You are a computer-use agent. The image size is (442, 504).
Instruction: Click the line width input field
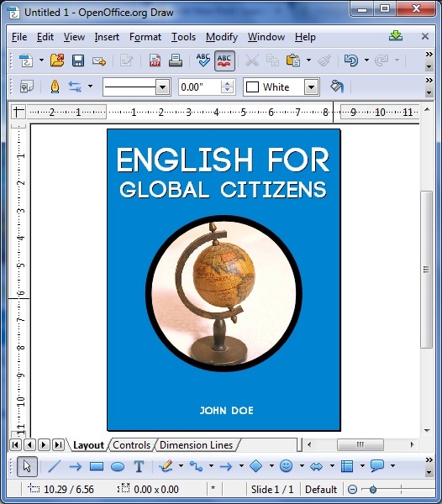click(x=200, y=87)
